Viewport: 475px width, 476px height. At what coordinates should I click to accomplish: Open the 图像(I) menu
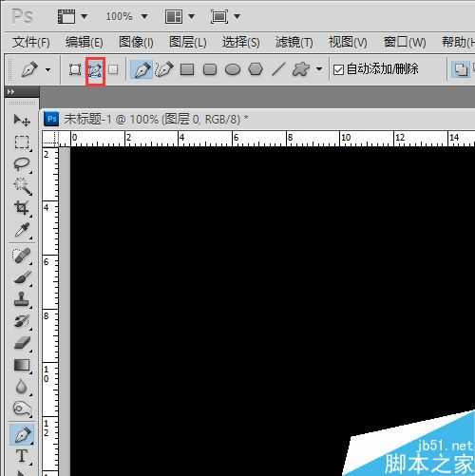click(x=136, y=42)
